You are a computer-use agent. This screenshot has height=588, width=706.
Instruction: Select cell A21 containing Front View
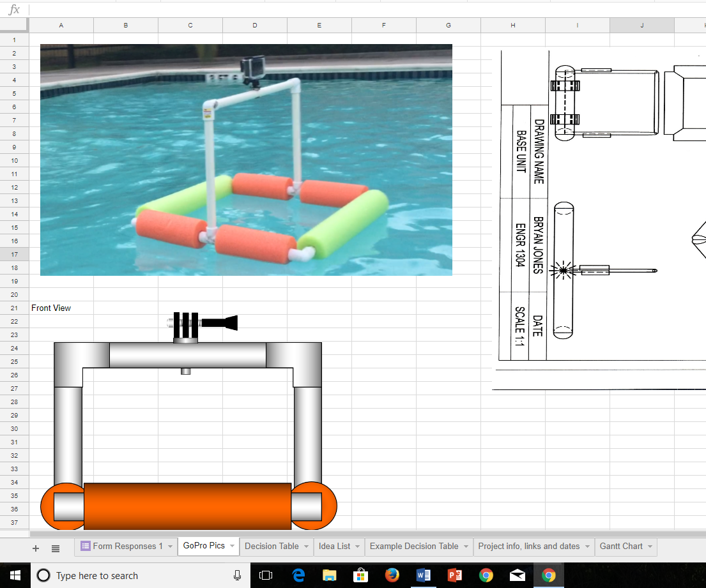[x=61, y=308]
